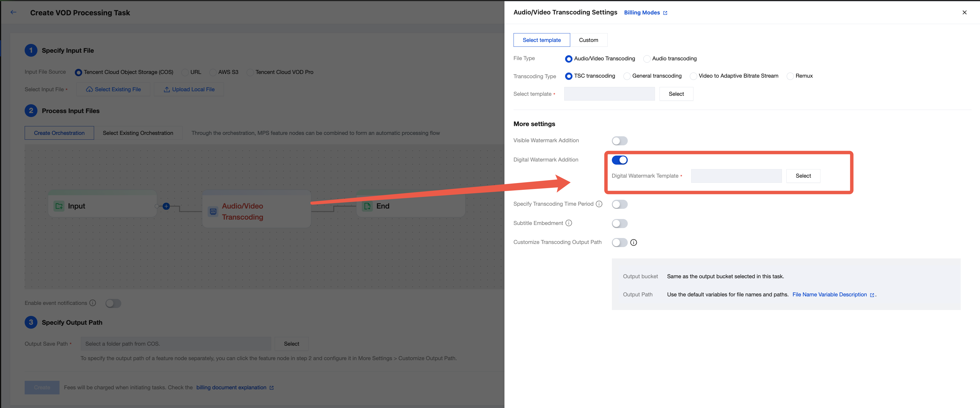Click info icon beside Specify Transcoding Time Period
The height and width of the screenshot is (408, 980).
coord(599,204)
